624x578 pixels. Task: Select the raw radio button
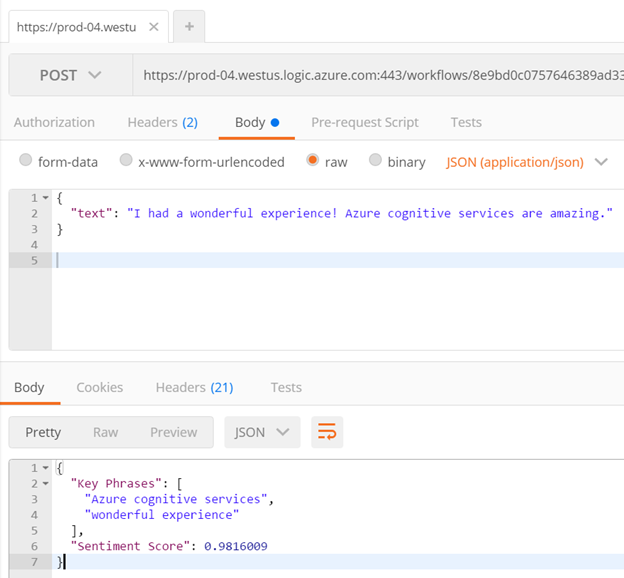pos(312,160)
